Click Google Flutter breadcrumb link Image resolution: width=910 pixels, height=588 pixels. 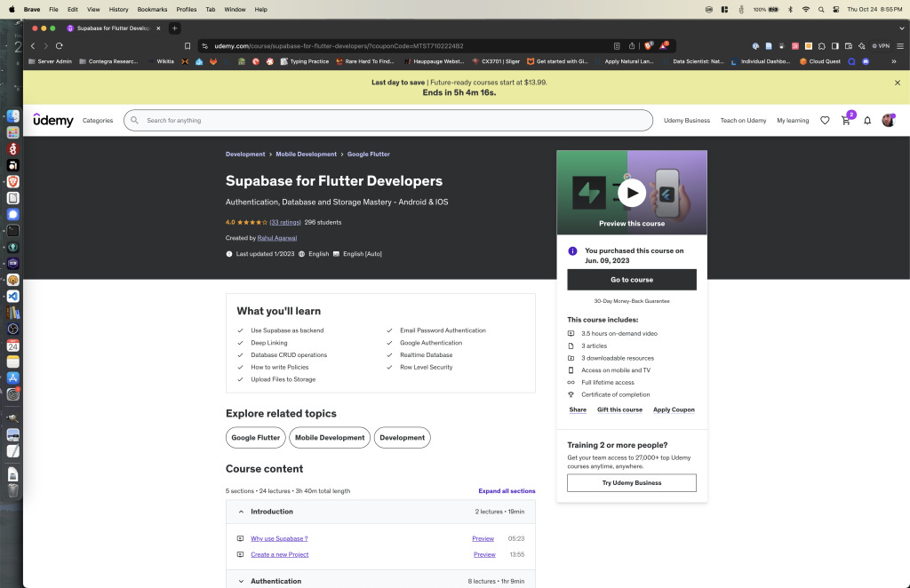pos(368,155)
